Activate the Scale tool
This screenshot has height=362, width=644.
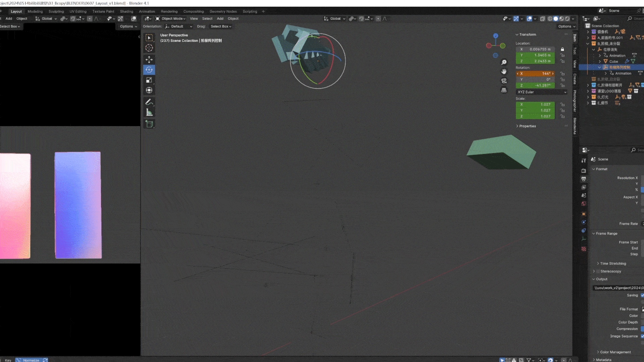pos(149,80)
